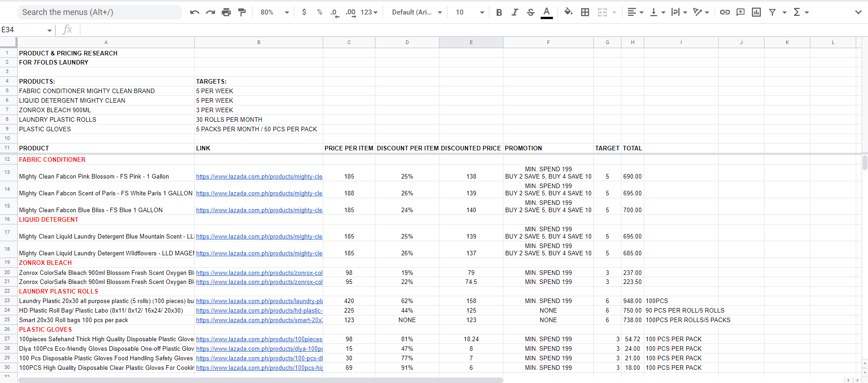Viewport: 868px width, 383px height.
Task: Insert a chart
Action: [756, 12]
